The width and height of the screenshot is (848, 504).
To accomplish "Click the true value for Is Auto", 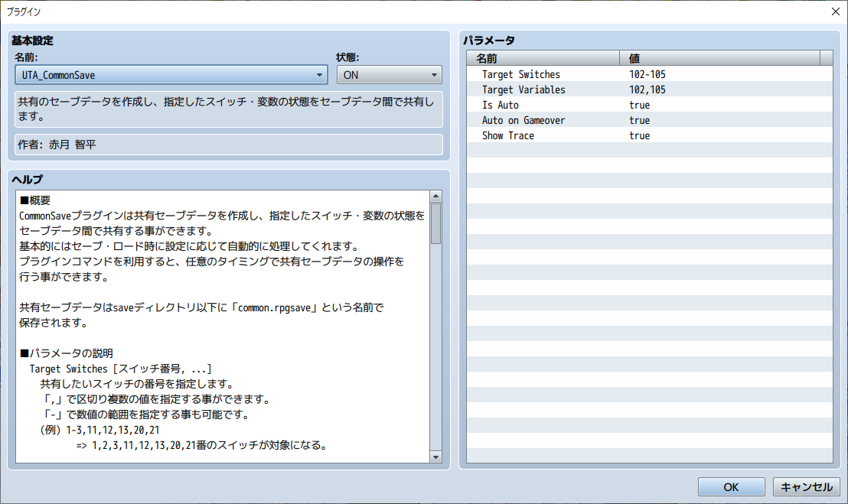I will click(x=639, y=106).
